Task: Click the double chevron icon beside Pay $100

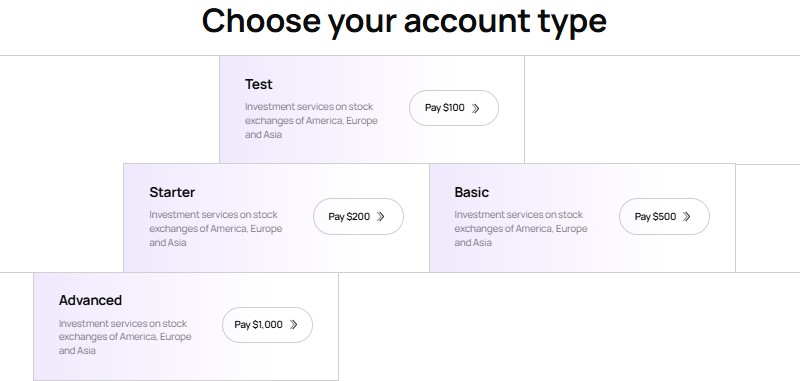Action: click(476, 109)
